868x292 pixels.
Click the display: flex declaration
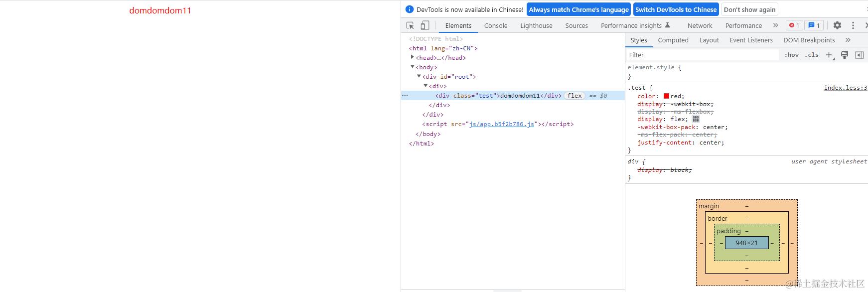[x=663, y=119]
